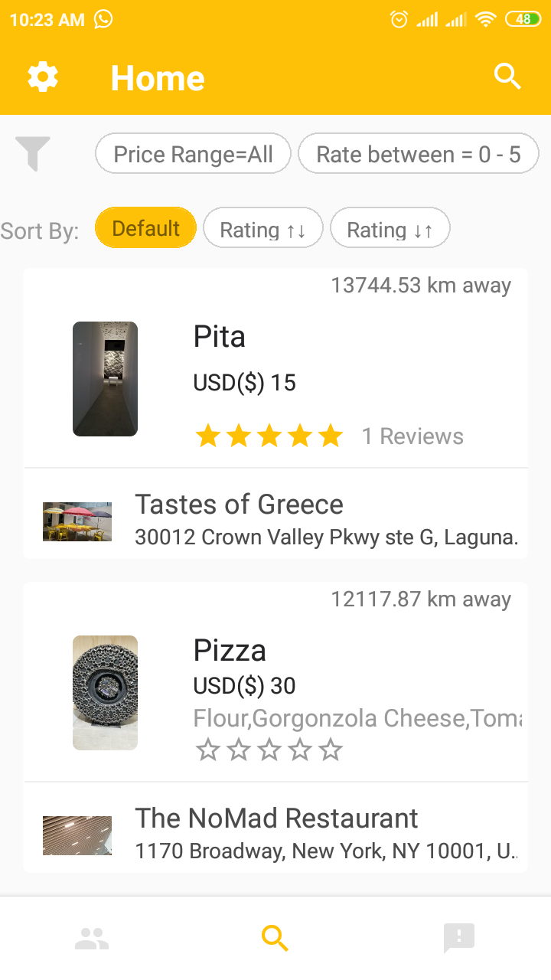551x980 pixels.
Task: Open the Pita dish photo
Action: [x=105, y=379]
